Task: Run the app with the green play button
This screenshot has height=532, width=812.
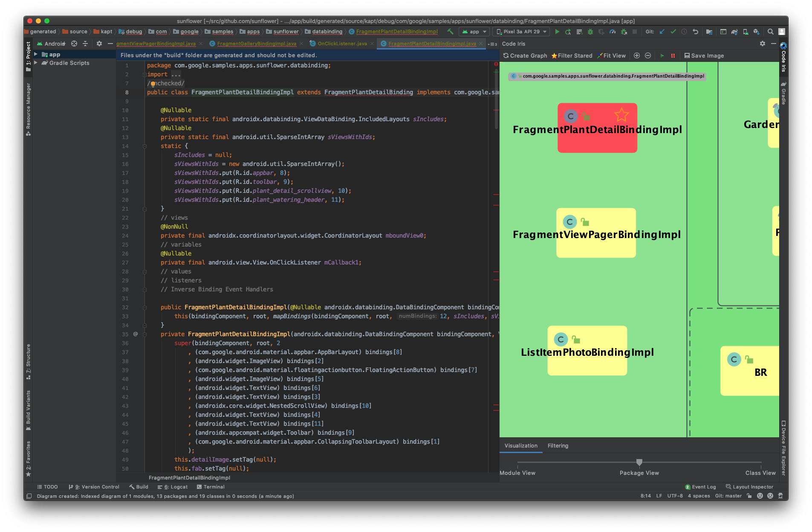Action: (557, 32)
